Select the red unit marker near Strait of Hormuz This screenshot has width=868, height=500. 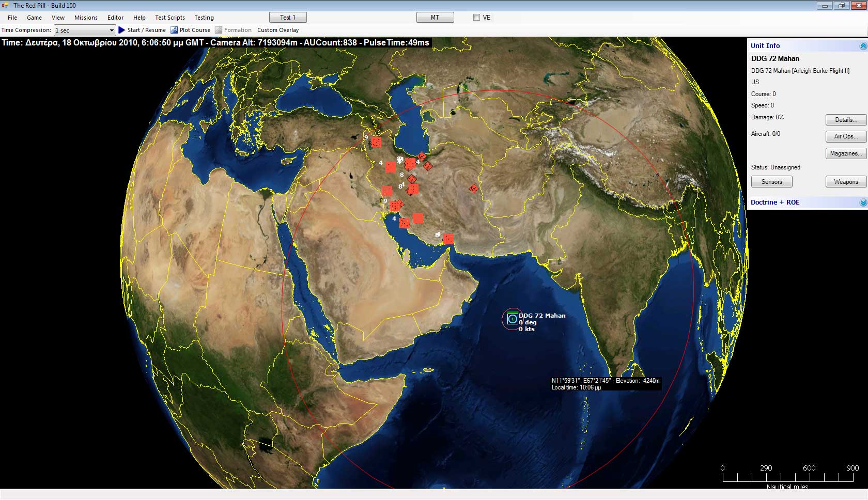pyautogui.click(x=448, y=239)
